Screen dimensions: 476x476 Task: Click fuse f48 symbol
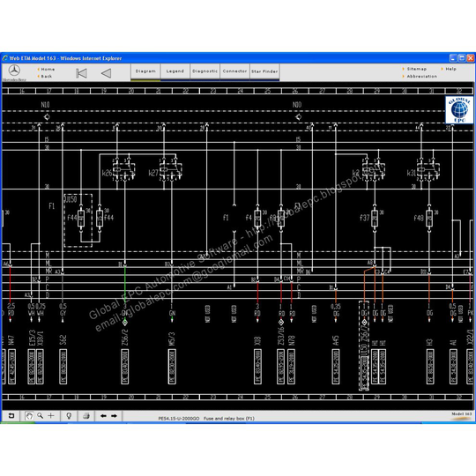(429, 218)
